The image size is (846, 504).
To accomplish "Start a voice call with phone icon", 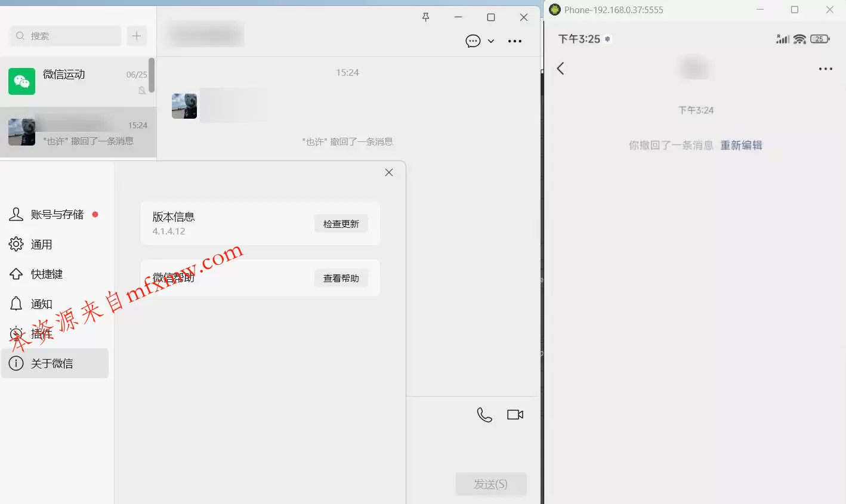I will (x=484, y=415).
